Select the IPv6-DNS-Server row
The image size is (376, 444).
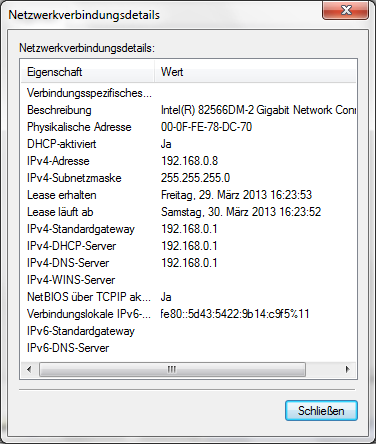189,348
